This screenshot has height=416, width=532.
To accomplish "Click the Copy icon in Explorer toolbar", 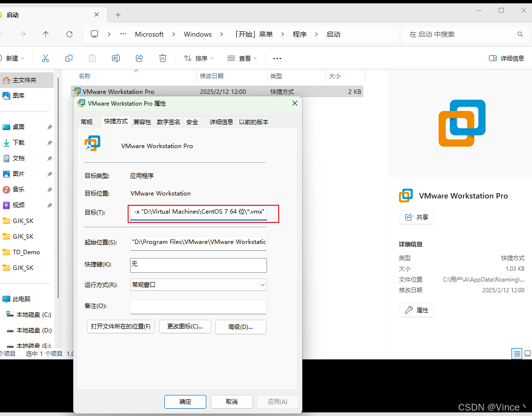I will pyautogui.click(x=69, y=58).
